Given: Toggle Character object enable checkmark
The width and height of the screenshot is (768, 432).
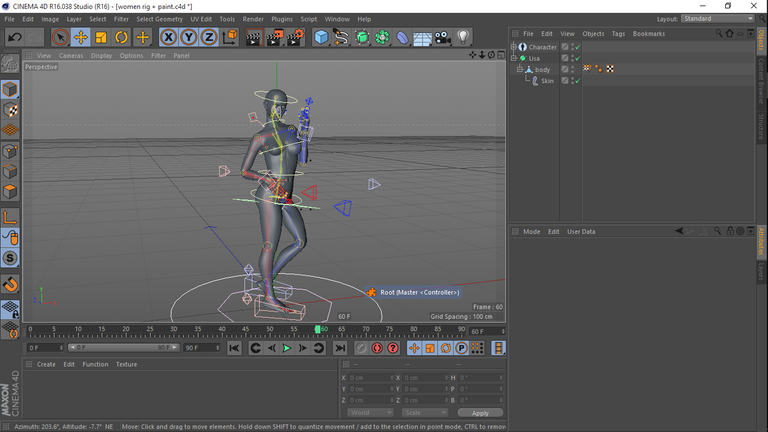Looking at the screenshot, I should [x=578, y=47].
